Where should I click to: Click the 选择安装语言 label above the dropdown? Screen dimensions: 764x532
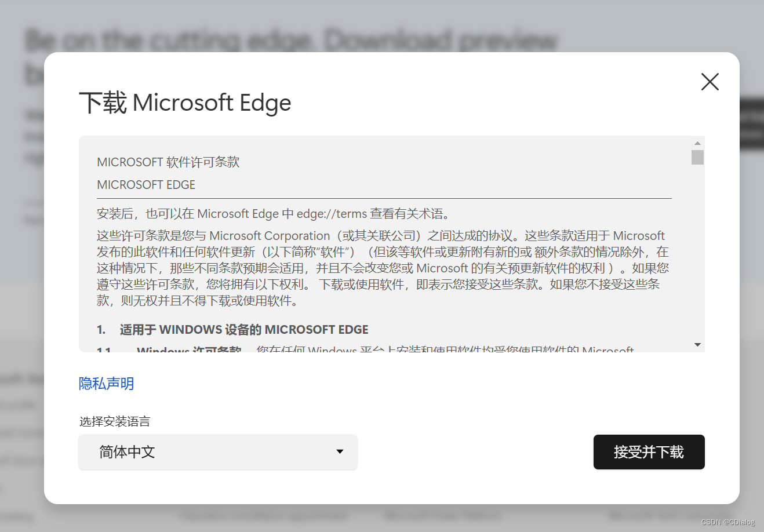click(114, 421)
